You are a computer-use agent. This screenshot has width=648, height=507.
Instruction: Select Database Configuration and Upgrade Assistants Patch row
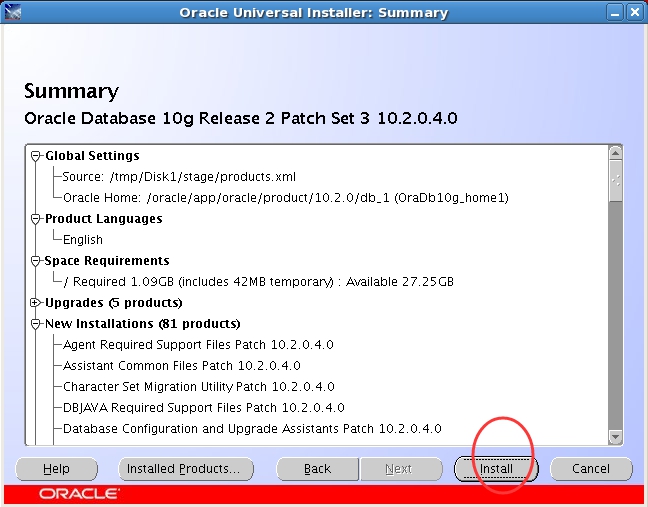tap(252, 429)
